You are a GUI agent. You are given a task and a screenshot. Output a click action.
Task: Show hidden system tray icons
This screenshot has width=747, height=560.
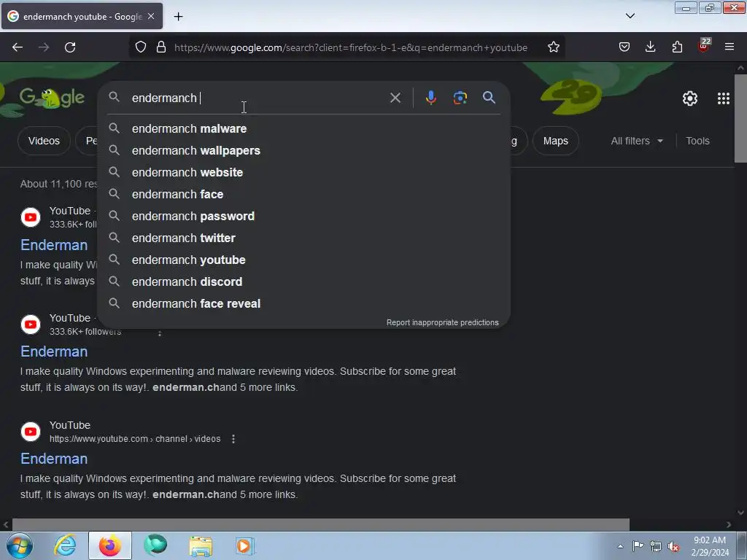(620, 546)
